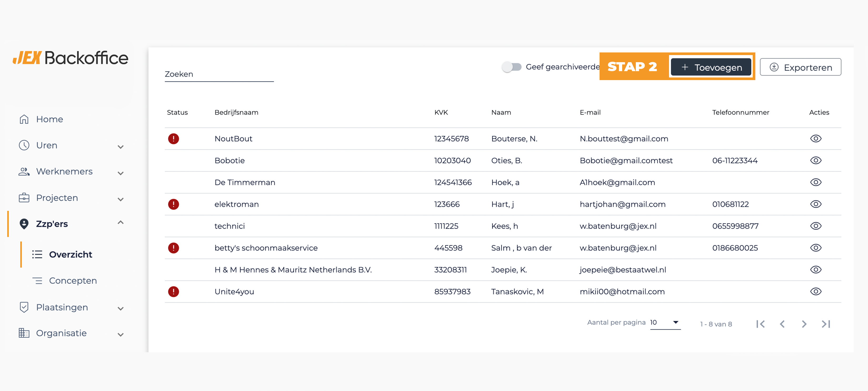Collapse the Zzp'ers menu chevron
Screen dimensions: 868x391
(121, 222)
